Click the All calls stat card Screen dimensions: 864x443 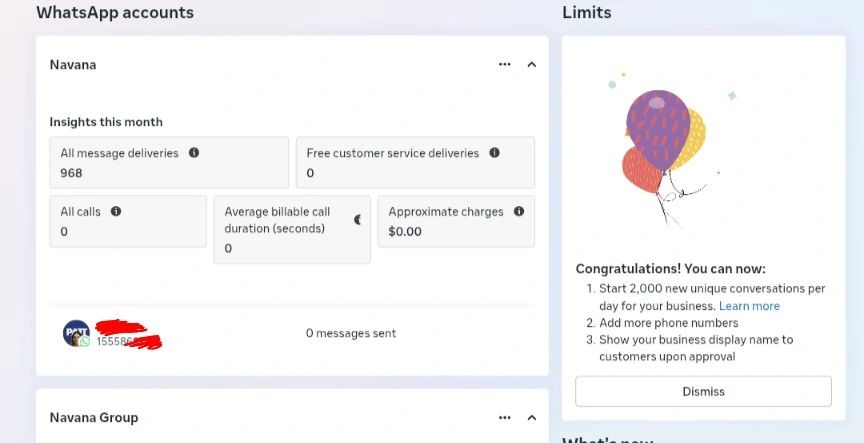[x=128, y=221]
